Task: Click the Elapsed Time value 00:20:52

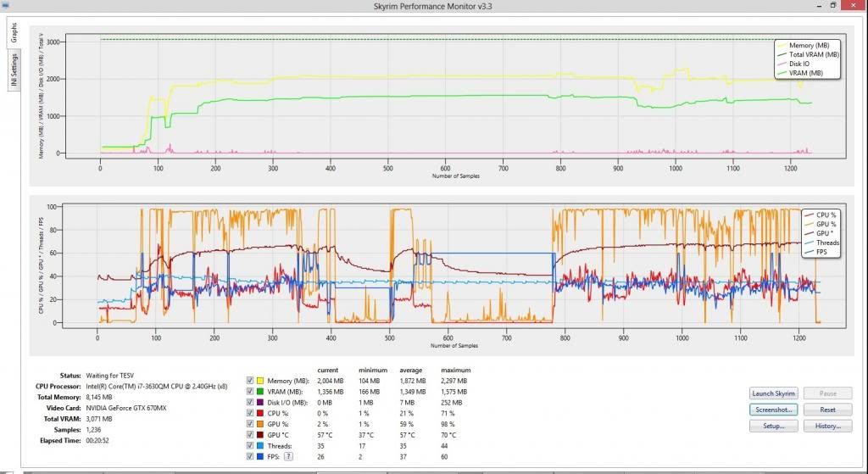Action: tap(97, 441)
